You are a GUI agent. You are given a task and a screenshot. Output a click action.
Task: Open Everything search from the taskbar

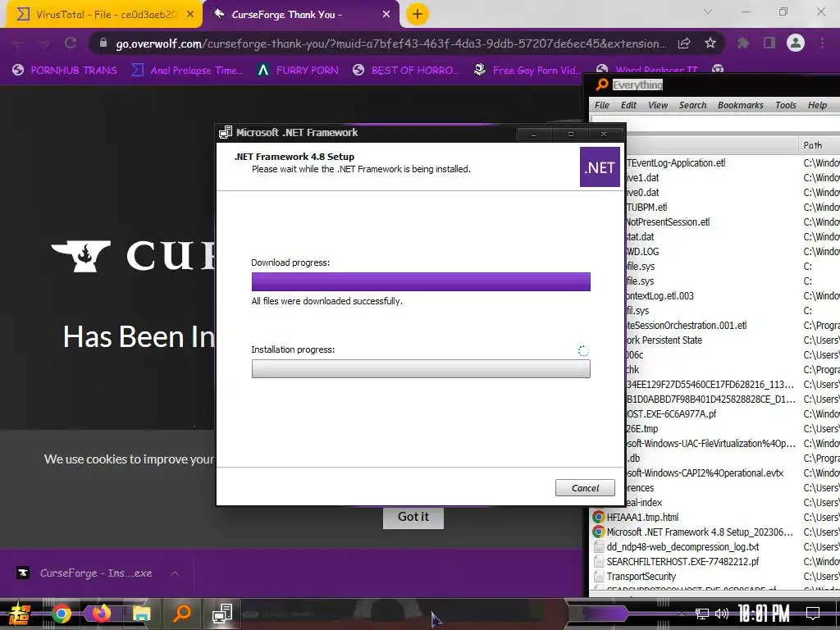click(x=182, y=613)
